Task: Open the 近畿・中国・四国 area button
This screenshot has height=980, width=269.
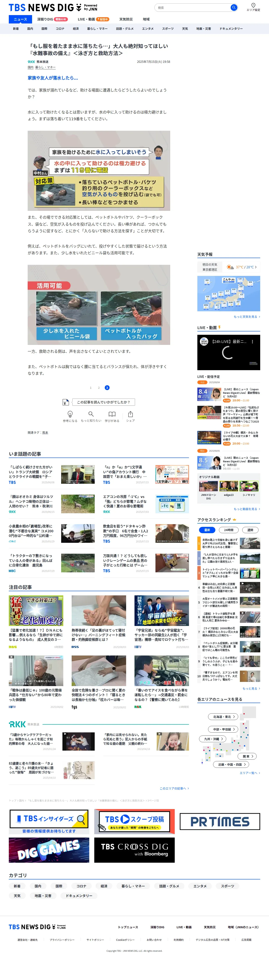Action: point(231,764)
